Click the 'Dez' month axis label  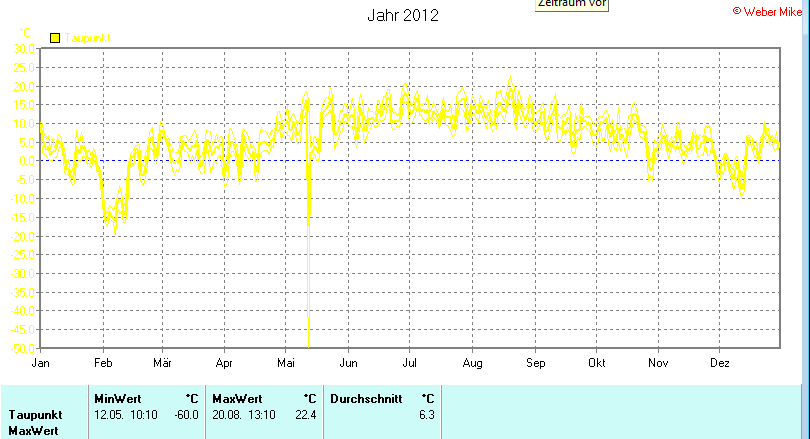tap(719, 363)
